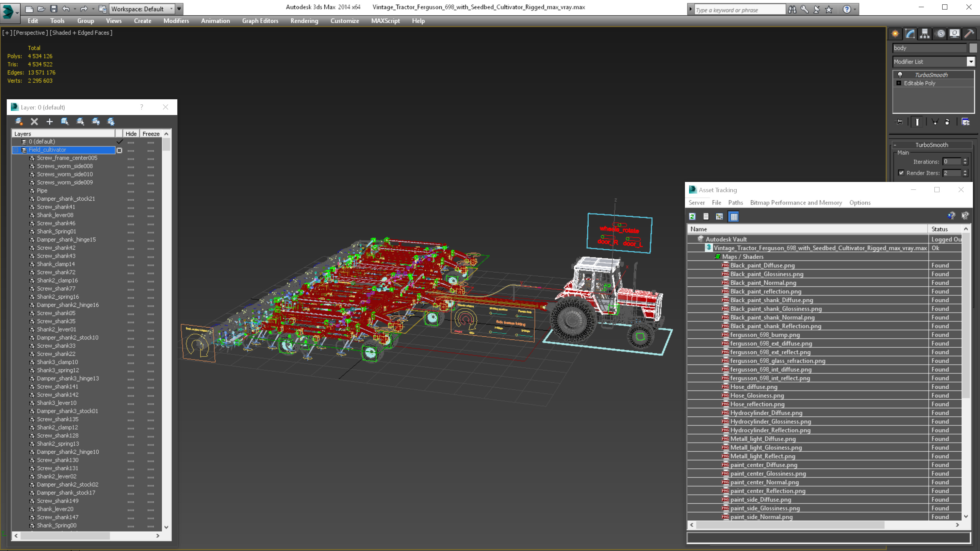This screenshot has height=551, width=980.
Task: Expand the Editable Poly plus sign
Action: [899, 83]
